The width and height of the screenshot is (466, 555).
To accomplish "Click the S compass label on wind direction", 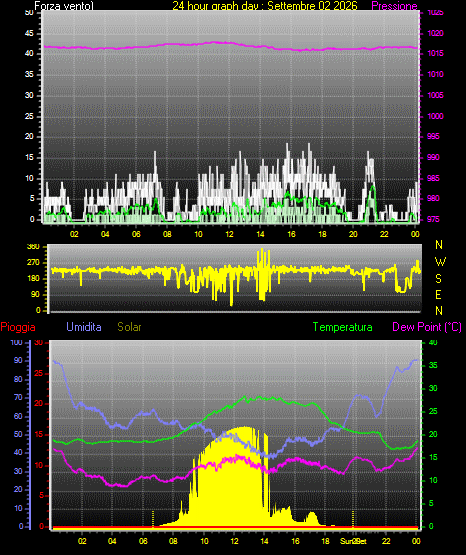I will [439, 279].
